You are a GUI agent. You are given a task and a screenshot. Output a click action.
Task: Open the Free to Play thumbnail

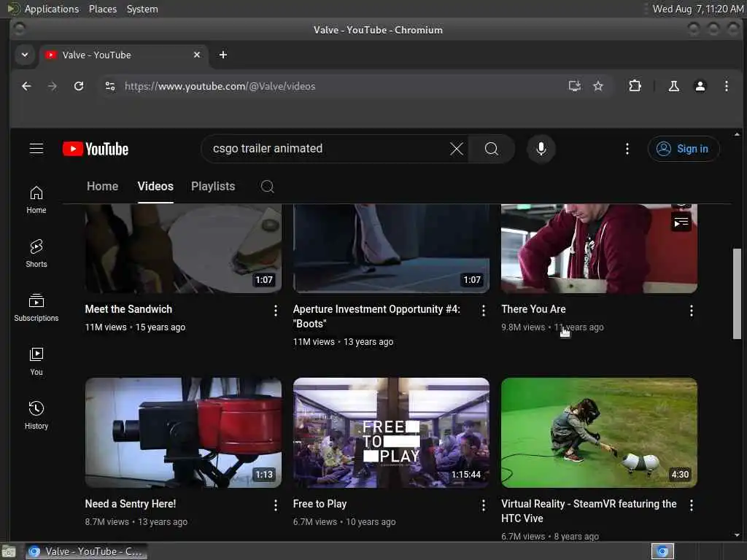click(x=391, y=433)
